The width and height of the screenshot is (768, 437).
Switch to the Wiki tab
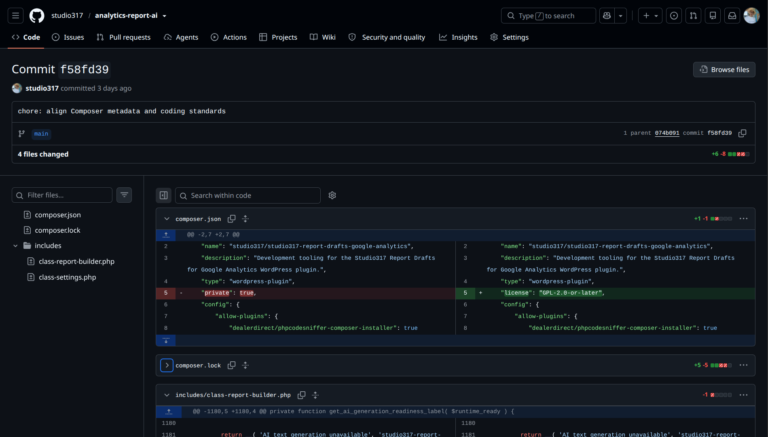tap(323, 37)
